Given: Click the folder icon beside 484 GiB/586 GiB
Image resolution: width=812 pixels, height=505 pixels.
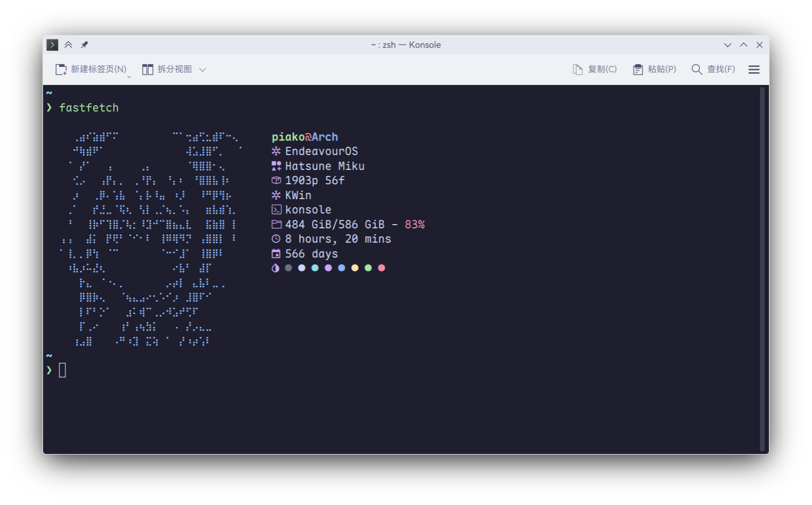Looking at the screenshot, I should (x=276, y=225).
